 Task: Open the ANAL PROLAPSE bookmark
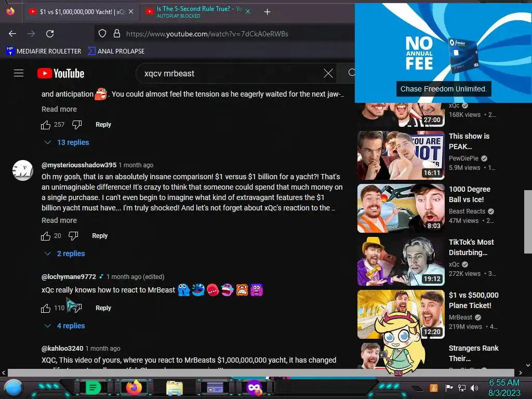point(116,51)
